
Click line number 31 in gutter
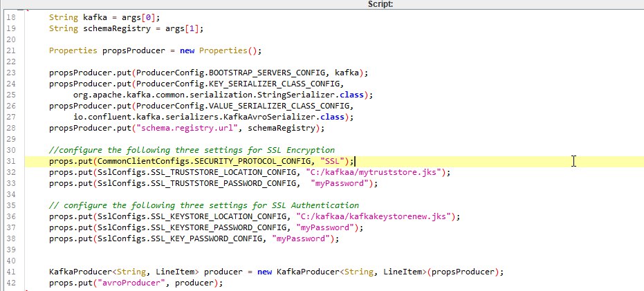[11, 161]
